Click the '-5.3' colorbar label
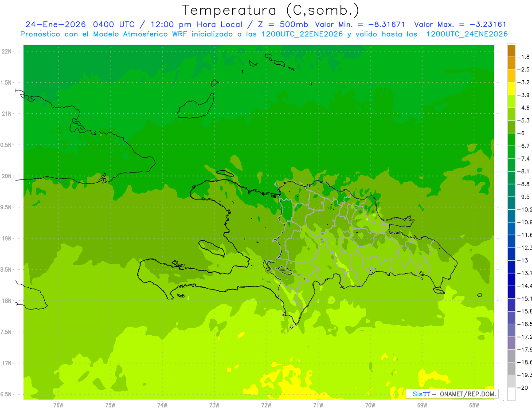The height and width of the screenshot is (411, 532). coord(524,121)
